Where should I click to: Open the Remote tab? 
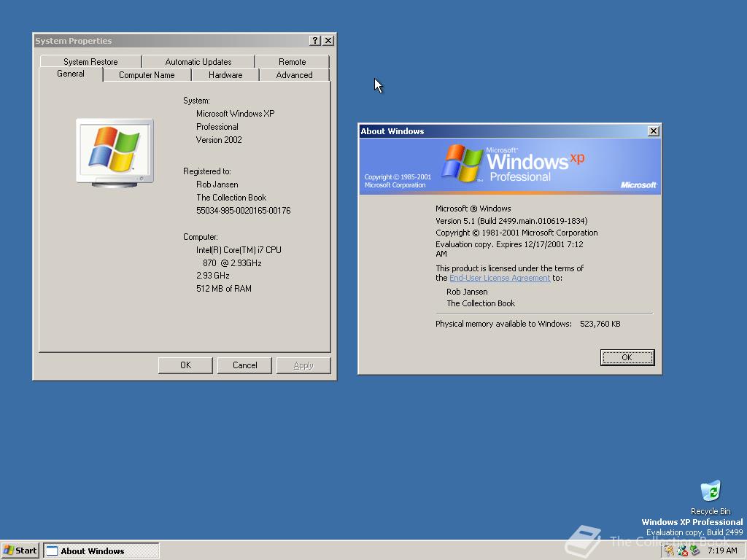tap(292, 61)
